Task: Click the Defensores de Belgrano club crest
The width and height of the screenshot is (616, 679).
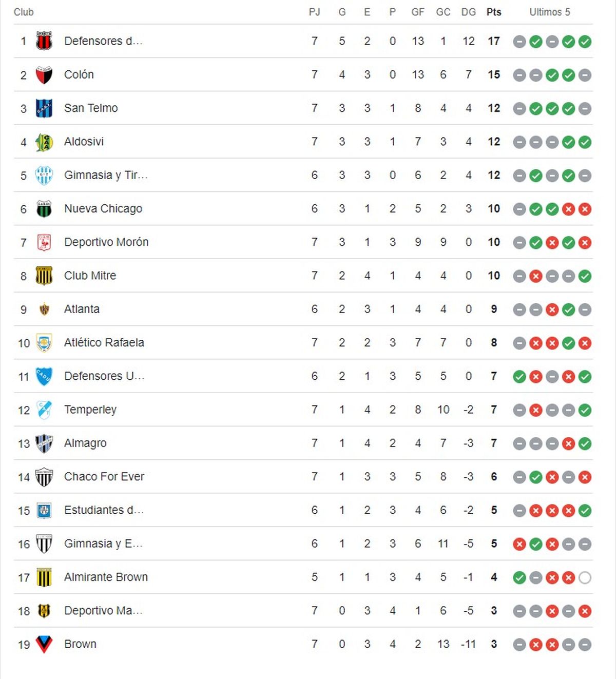Action: coord(44,41)
